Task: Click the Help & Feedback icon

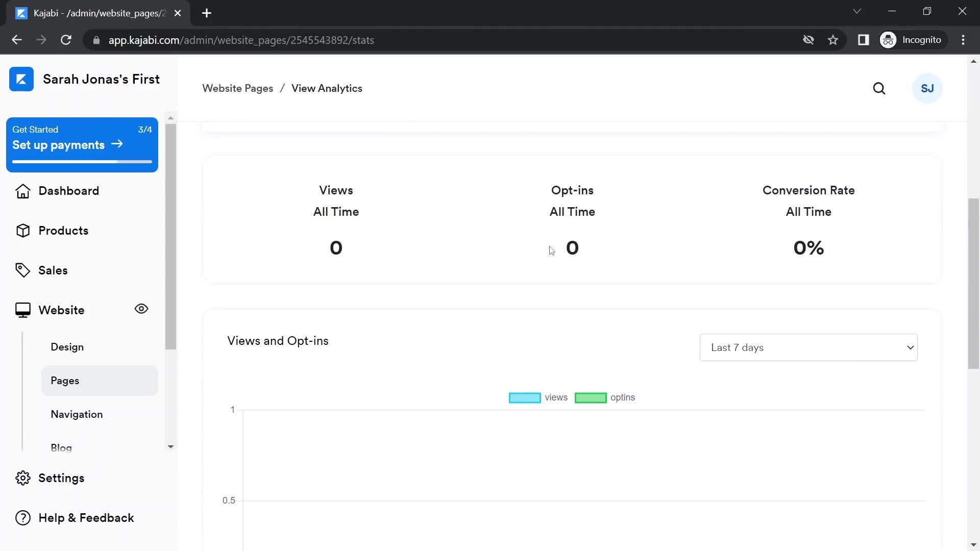Action: point(23,517)
